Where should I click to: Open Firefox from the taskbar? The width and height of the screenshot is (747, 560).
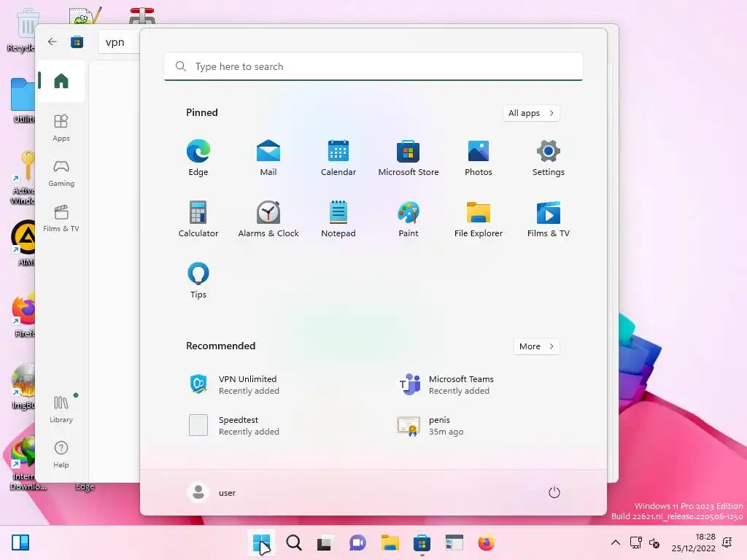486,542
